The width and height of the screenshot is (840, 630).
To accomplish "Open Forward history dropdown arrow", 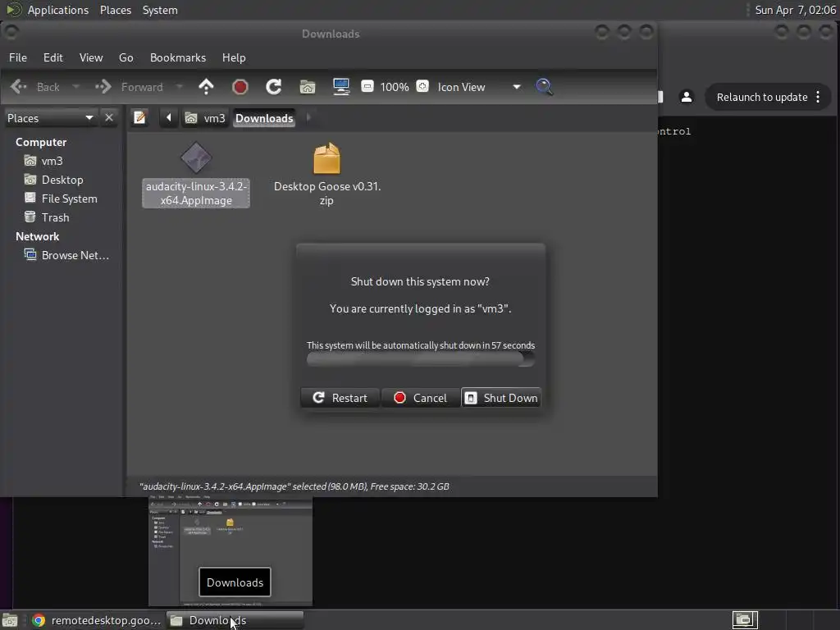I will point(180,87).
